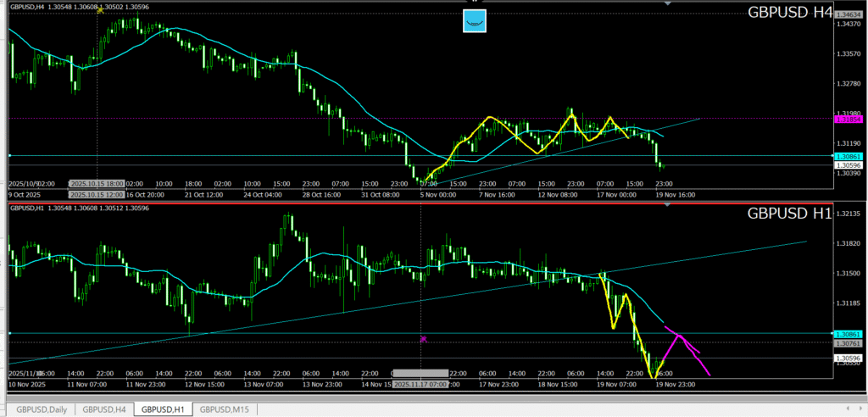Click the blue smiley face icon

tap(475, 21)
